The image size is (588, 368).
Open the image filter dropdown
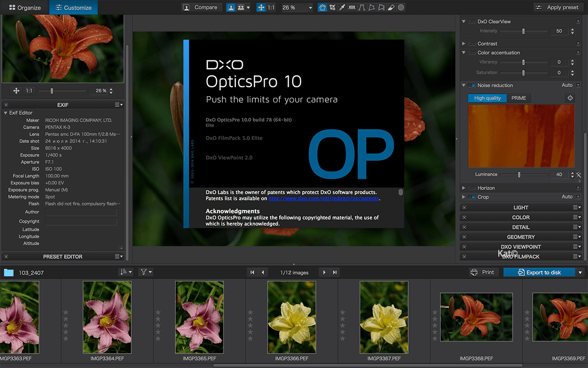coord(146,272)
